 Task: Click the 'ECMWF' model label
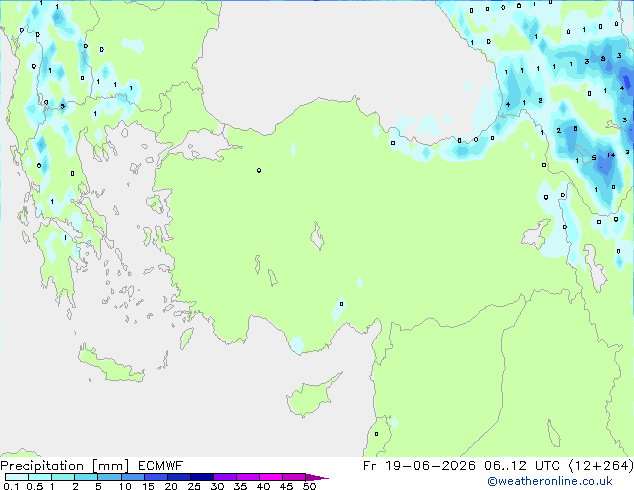pyautogui.click(x=161, y=466)
